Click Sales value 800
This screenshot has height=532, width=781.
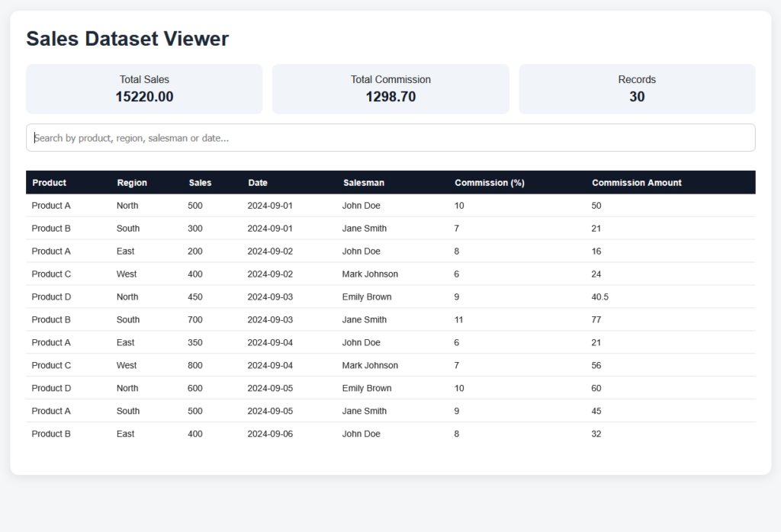[x=195, y=366]
